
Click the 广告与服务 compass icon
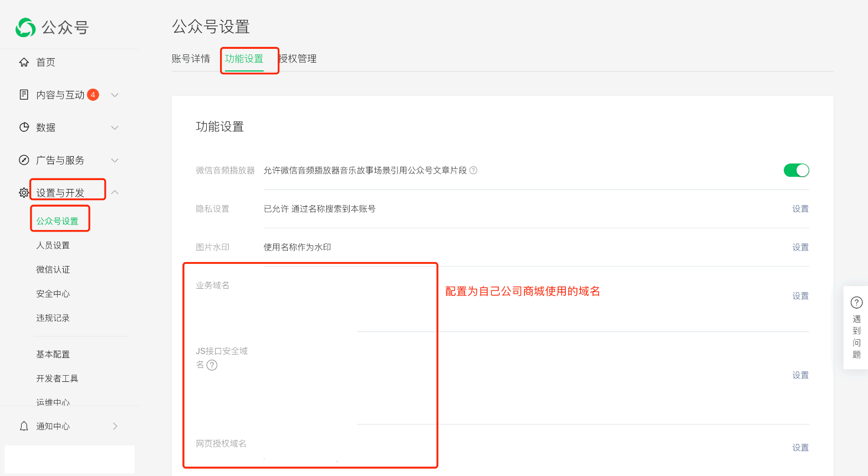24,160
